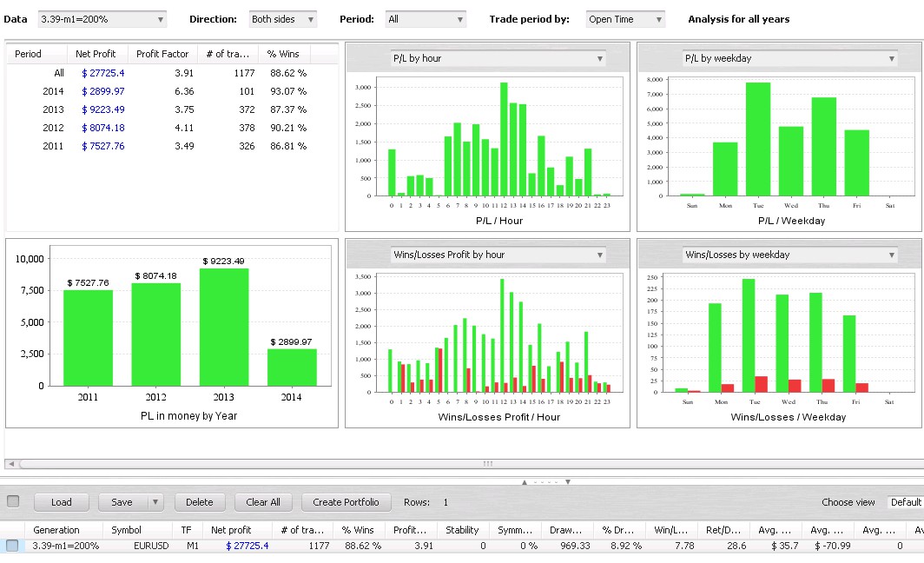Click the 2014 bar in PL by Year chart
924x563 pixels.
click(292, 368)
